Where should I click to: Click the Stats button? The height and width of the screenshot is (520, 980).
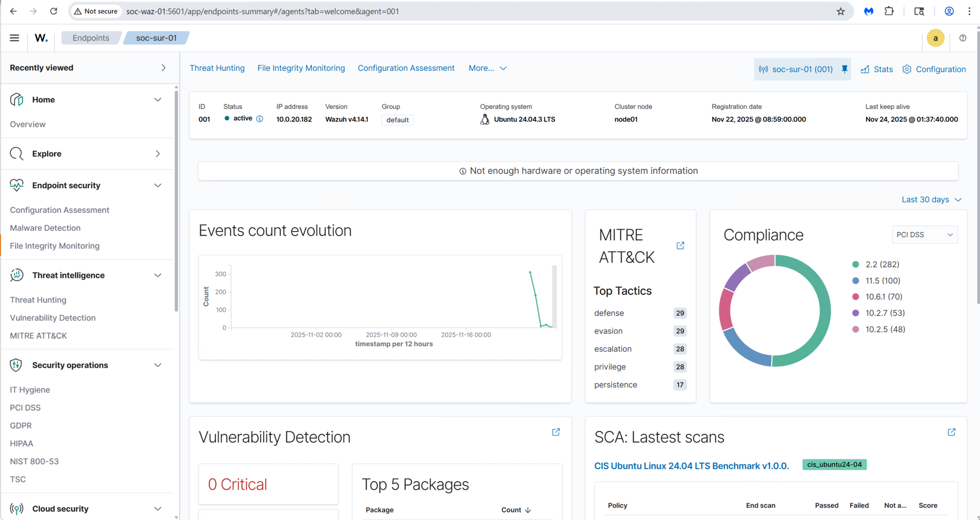click(877, 70)
